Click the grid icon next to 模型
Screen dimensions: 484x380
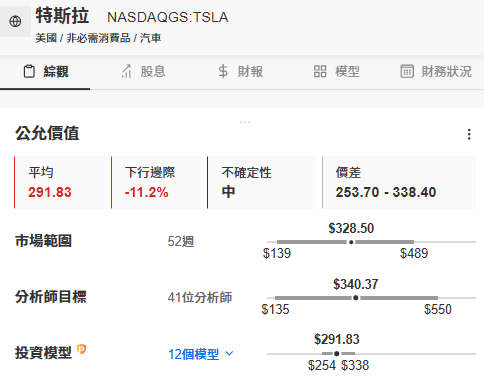320,71
